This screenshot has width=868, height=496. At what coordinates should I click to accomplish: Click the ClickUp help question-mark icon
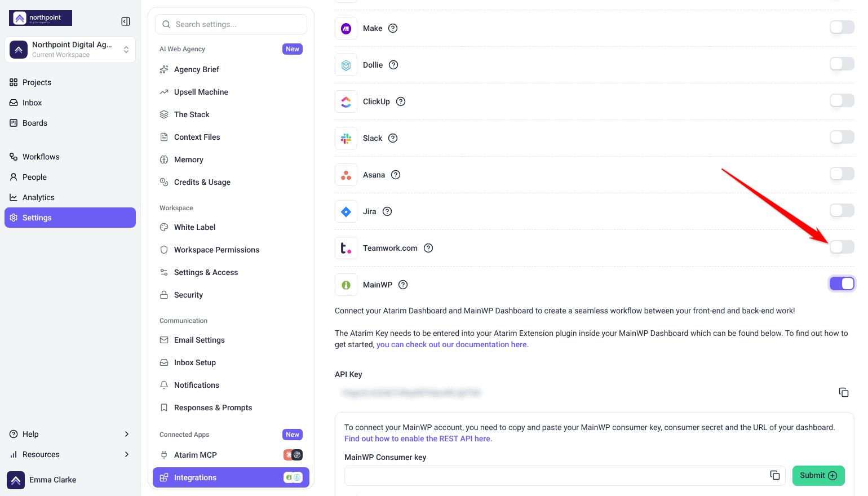(401, 101)
